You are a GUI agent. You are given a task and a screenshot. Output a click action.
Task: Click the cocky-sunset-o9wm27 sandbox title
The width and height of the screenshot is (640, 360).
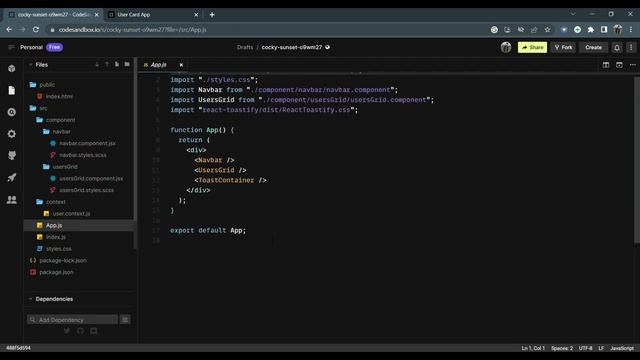292,47
